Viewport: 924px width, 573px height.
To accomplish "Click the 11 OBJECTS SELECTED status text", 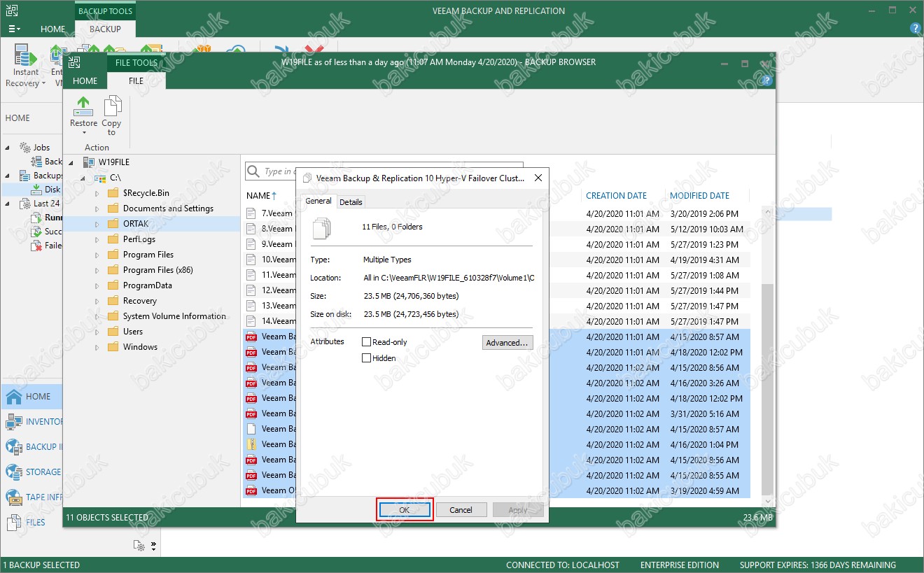I will tap(107, 518).
